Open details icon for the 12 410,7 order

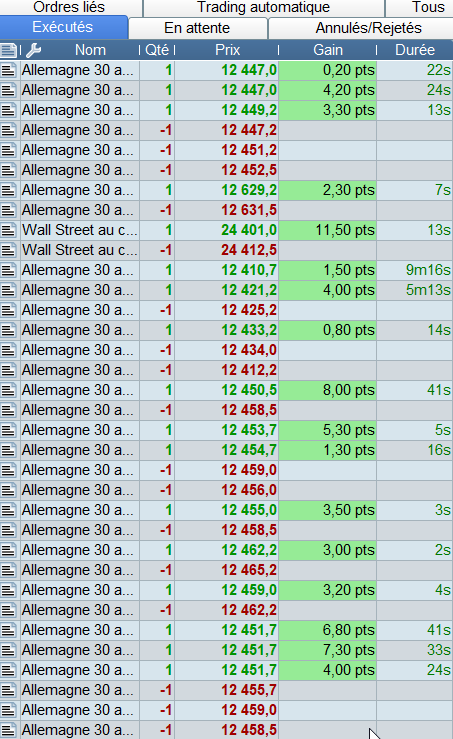point(8,270)
